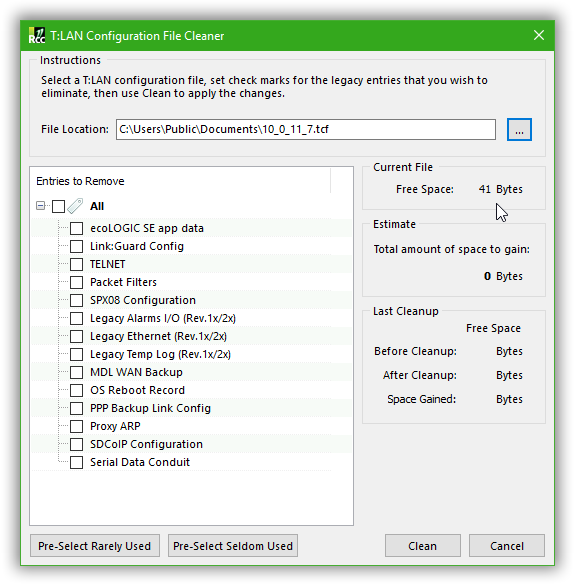Click the RCC app icon in title bar
This screenshot has height=586, width=575.
coord(37,36)
